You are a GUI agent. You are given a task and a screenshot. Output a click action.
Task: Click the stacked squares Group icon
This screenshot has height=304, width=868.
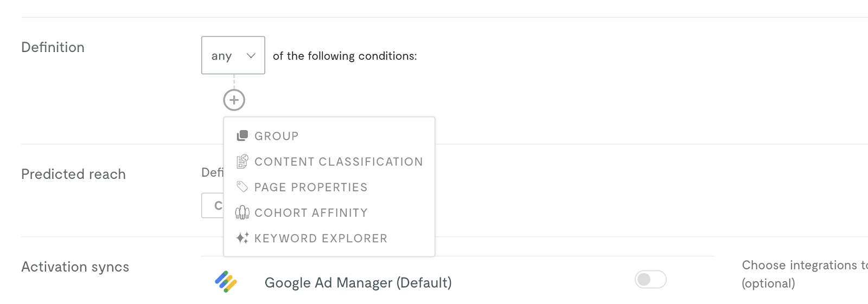tap(242, 135)
